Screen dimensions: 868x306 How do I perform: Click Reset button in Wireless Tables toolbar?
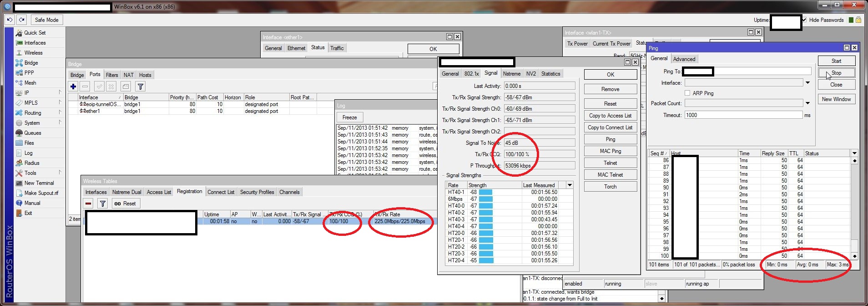(125, 204)
